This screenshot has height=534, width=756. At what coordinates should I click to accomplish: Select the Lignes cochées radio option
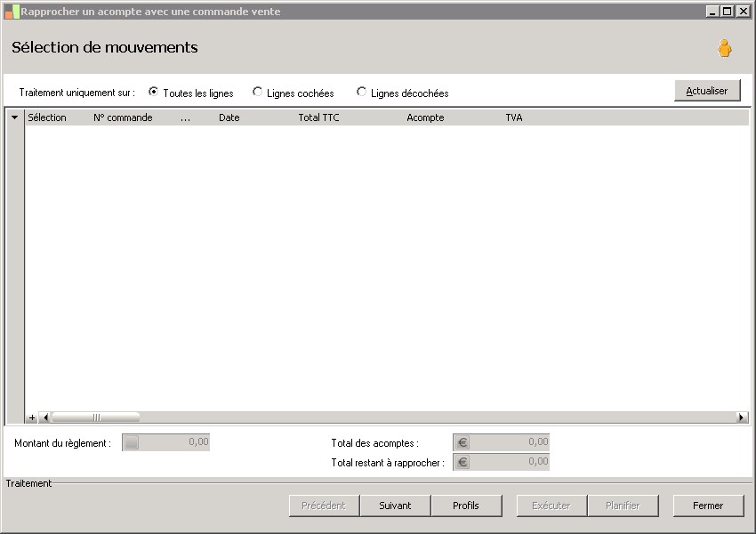point(257,92)
